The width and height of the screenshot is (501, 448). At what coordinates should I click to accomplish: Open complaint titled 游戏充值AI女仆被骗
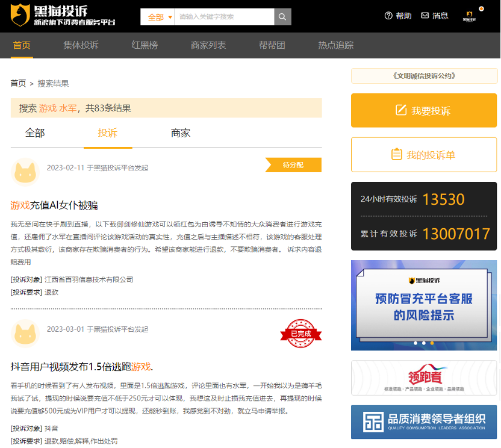pyautogui.click(x=54, y=205)
